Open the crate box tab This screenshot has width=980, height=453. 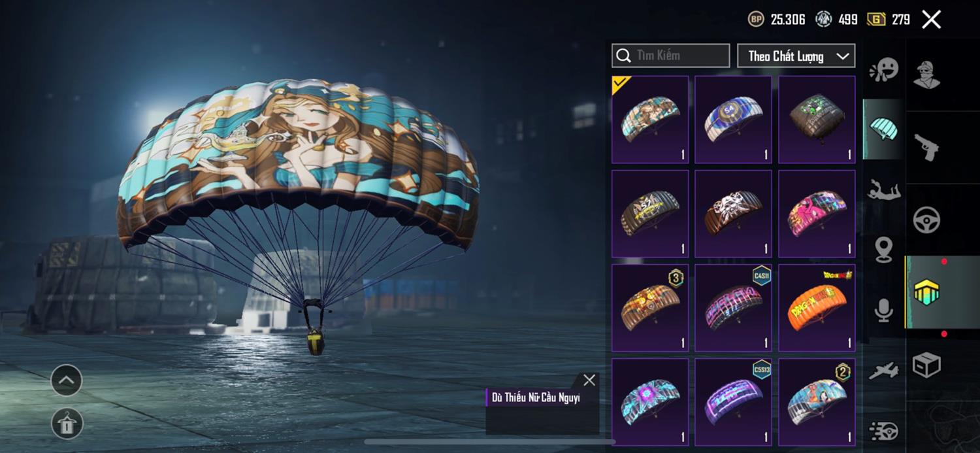pos(926,365)
